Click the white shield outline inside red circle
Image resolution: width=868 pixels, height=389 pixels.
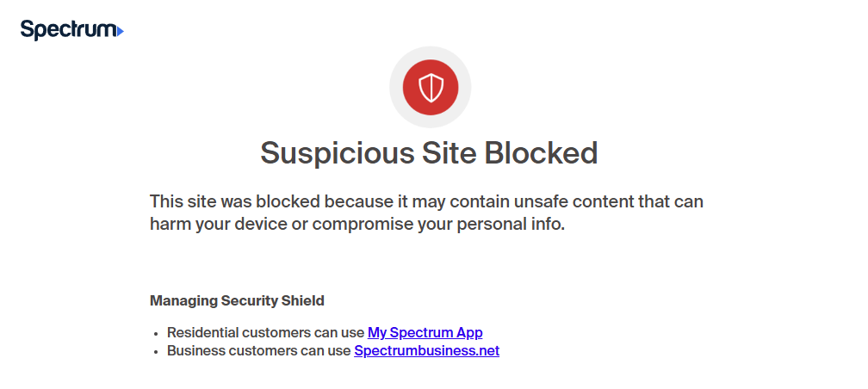pos(431,88)
